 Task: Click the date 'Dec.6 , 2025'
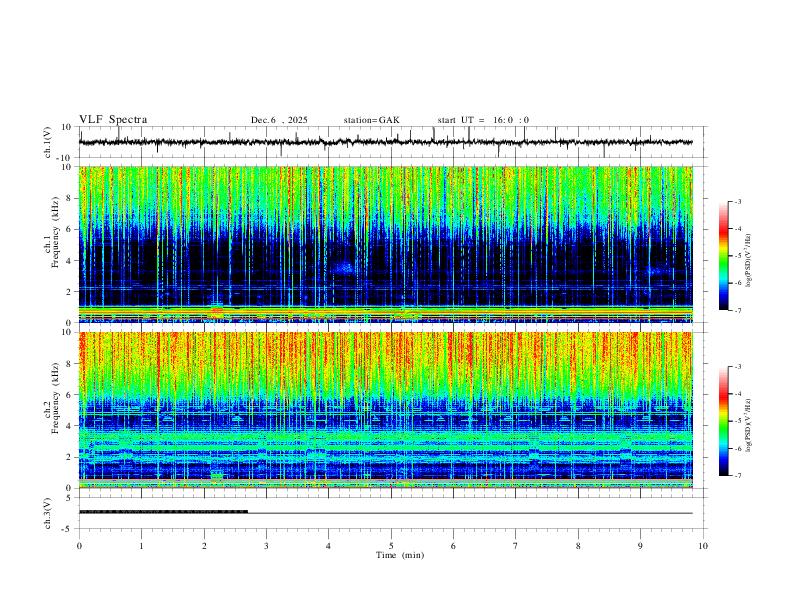point(279,120)
